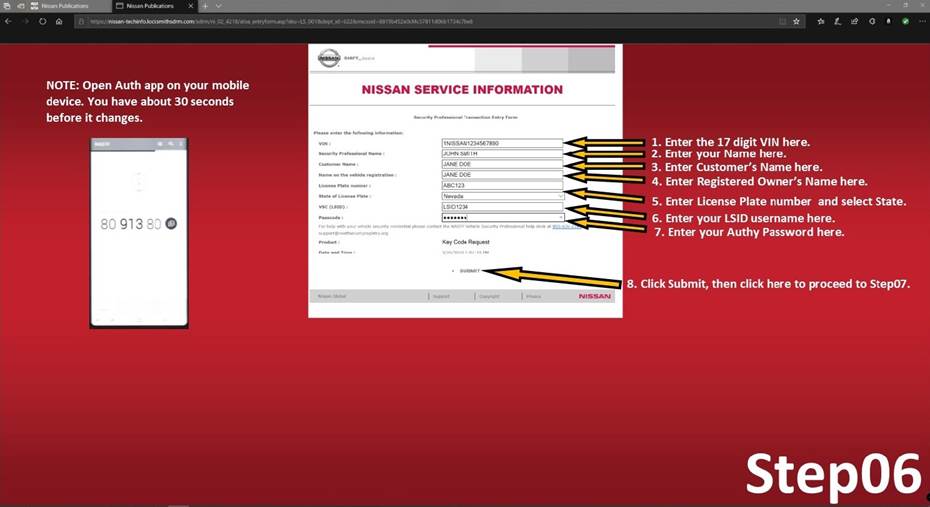Click the copy icon next to 80 913 80

click(x=171, y=224)
